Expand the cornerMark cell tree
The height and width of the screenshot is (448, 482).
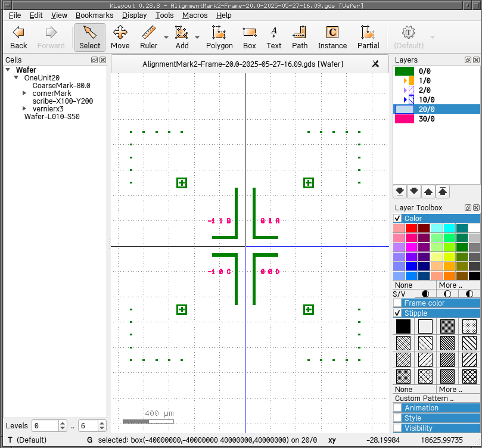[24, 94]
